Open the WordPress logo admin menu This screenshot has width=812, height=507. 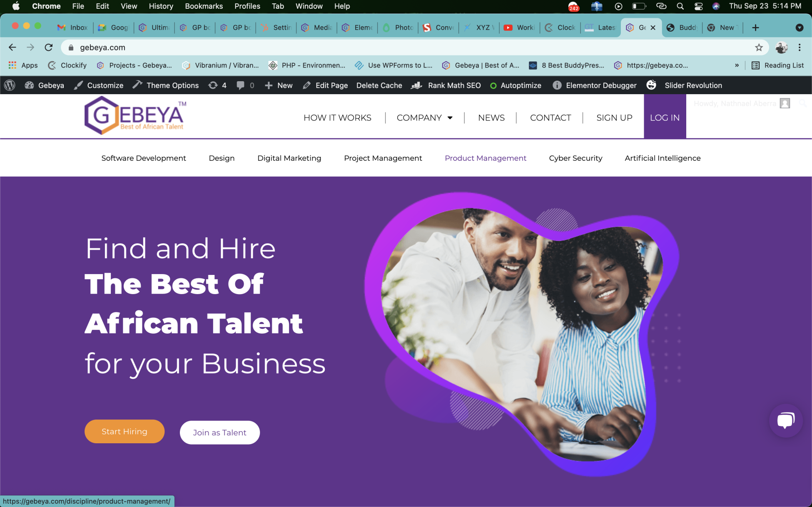coord(10,85)
